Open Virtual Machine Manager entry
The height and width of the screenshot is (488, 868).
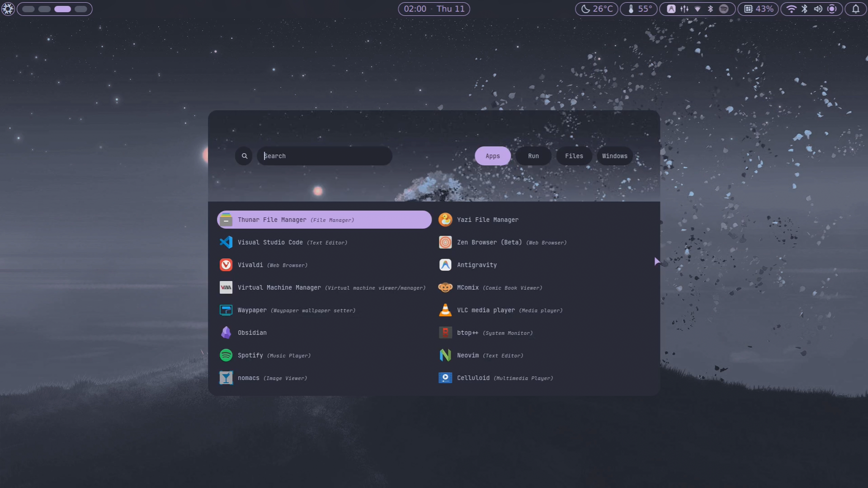pyautogui.click(x=324, y=287)
